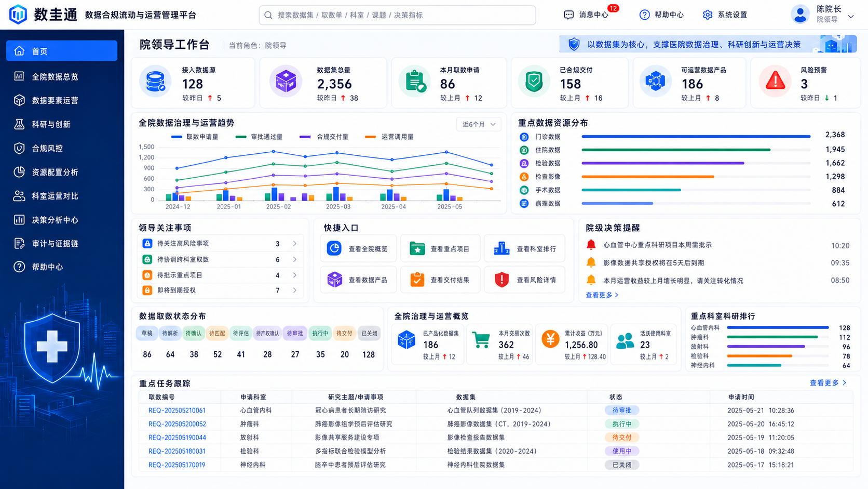Open request REQ-202505190044
Viewport: 868px width, 489px height.
click(177, 438)
